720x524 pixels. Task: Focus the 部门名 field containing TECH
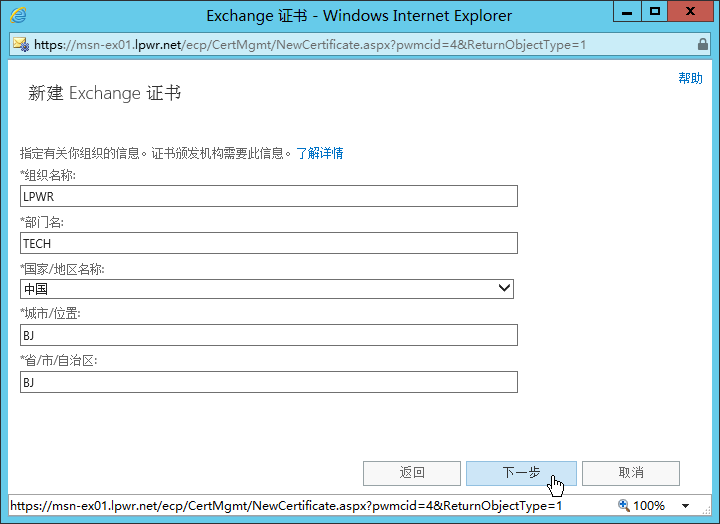(x=269, y=243)
